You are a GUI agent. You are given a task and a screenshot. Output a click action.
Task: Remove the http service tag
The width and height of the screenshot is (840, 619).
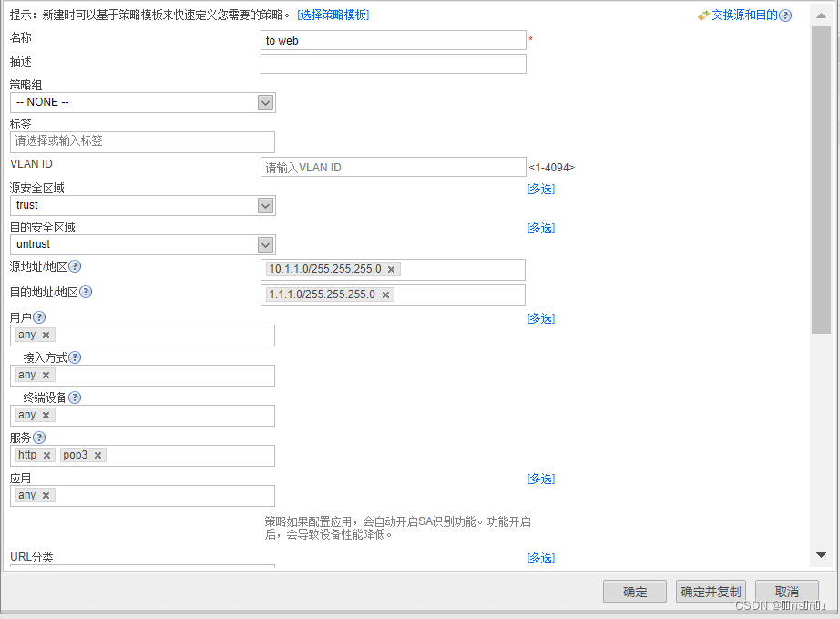47,456
